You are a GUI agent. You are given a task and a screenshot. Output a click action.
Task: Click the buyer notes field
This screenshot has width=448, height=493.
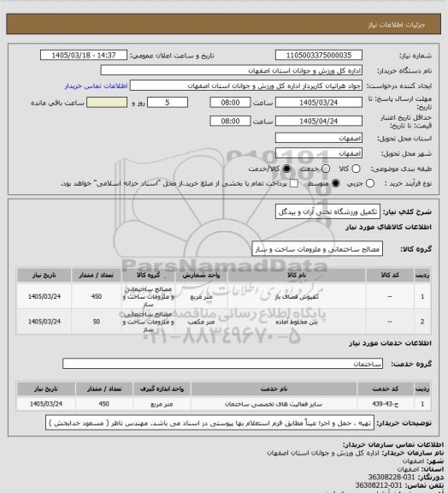[x=209, y=423]
